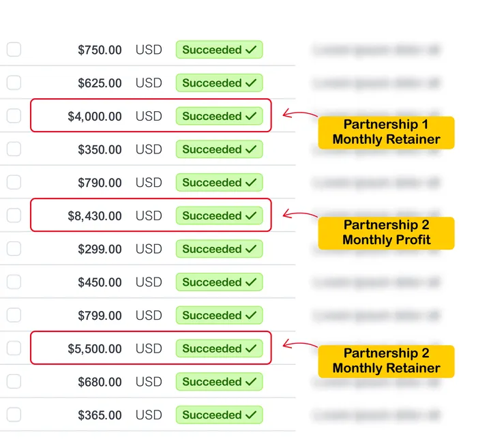Open the $790.00 payment amount
Viewport: 491px width, 448px height.
(100, 183)
